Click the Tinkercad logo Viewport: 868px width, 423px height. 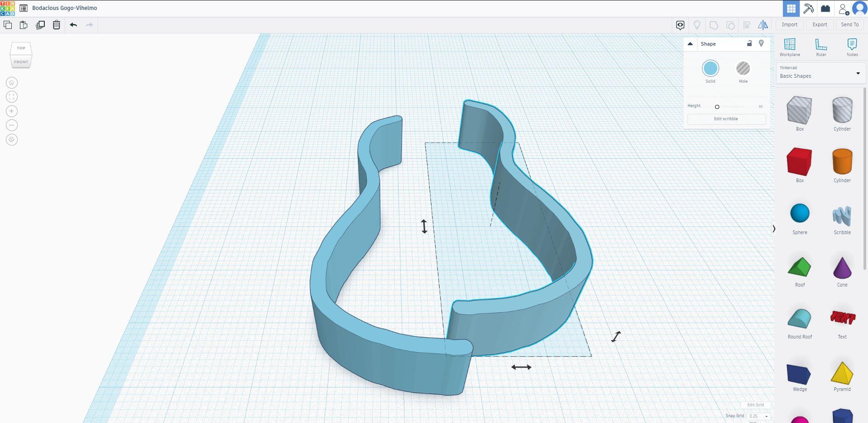tap(8, 8)
